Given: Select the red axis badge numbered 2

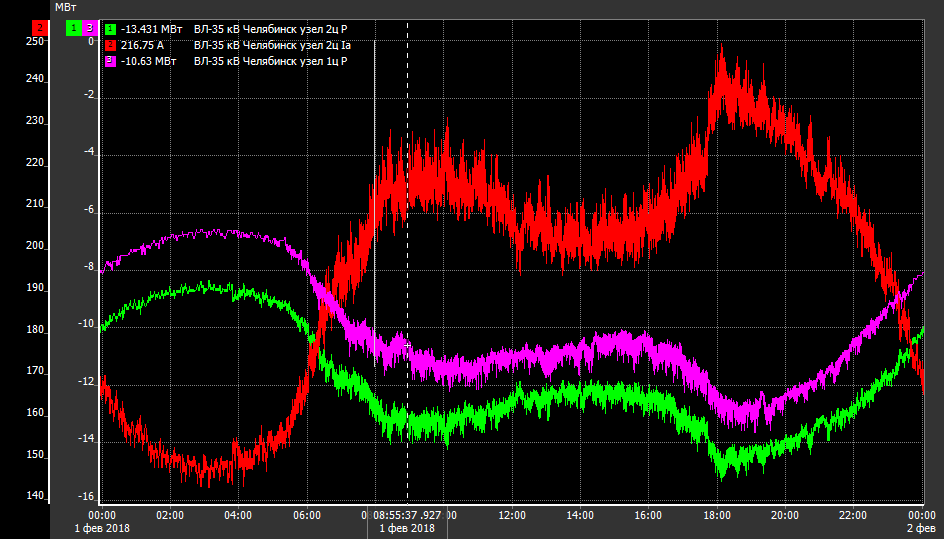Looking at the screenshot, I should tap(40, 28).
